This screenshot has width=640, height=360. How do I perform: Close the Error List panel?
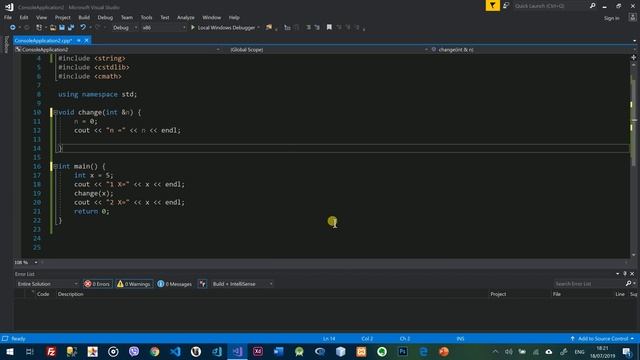pos(632,273)
